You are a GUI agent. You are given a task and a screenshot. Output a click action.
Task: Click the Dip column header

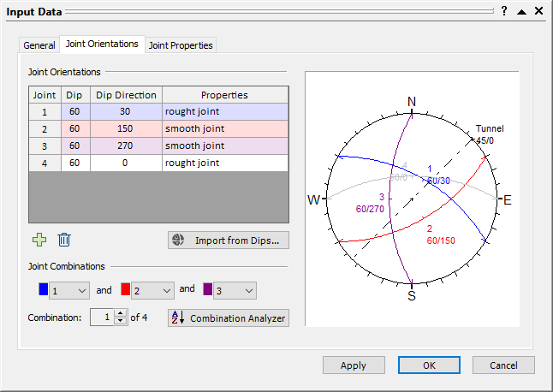pyautogui.click(x=75, y=95)
